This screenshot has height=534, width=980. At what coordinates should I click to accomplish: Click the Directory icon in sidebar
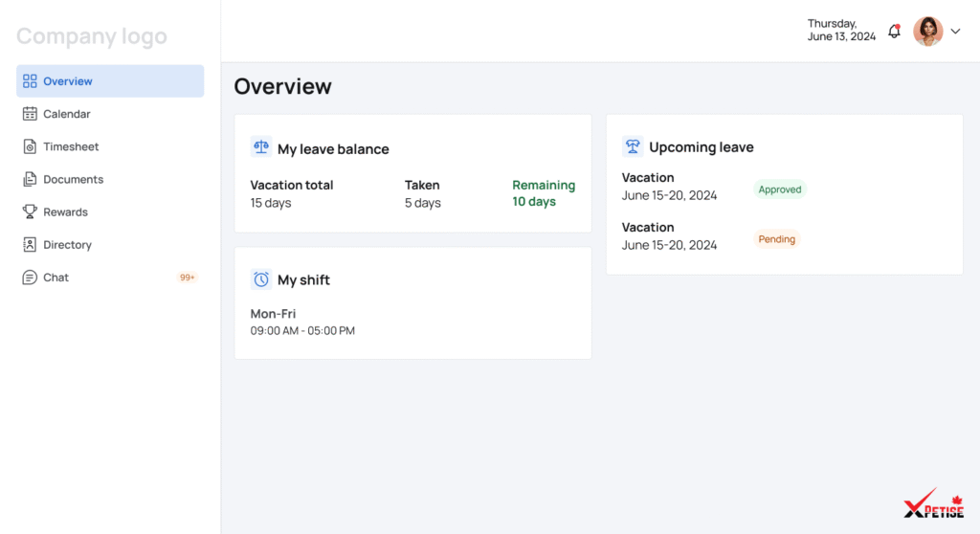point(30,245)
